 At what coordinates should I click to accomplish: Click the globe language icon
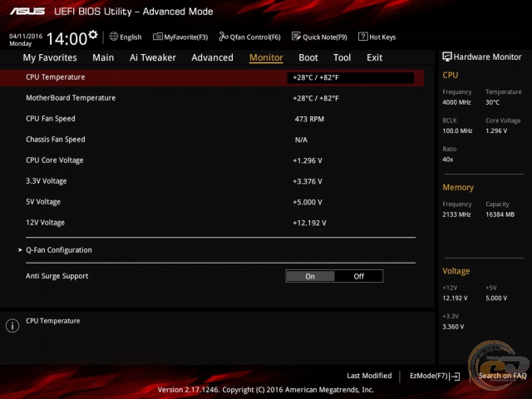(x=114, y=37)
